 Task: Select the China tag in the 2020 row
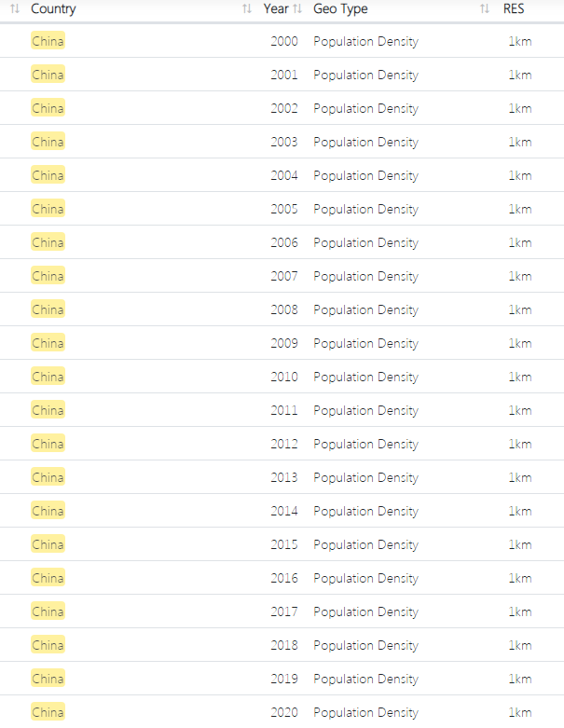[x=48, y=712]
